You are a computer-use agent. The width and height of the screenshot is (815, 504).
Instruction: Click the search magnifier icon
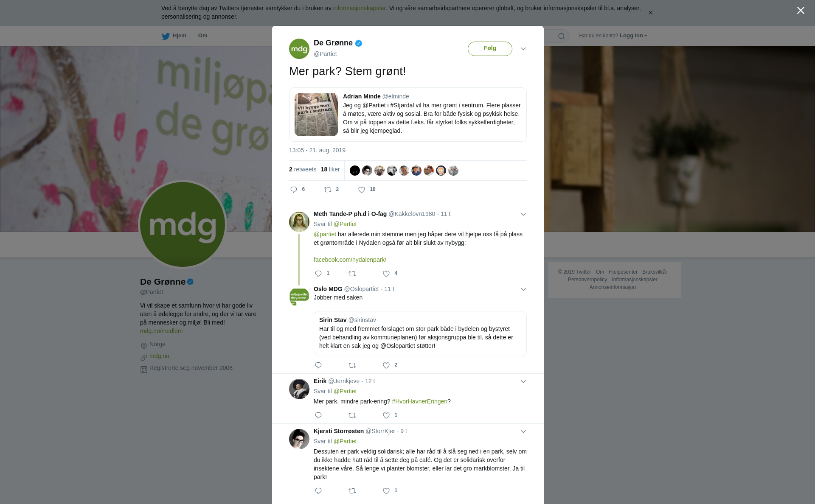562,36
